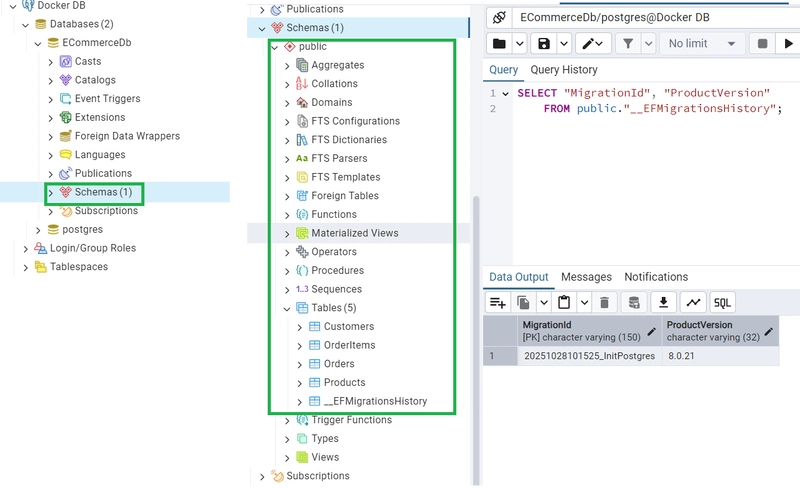Screen dimensions: 800x488
Task: Click the Materialized Views icon
Action: click(303, 233)
